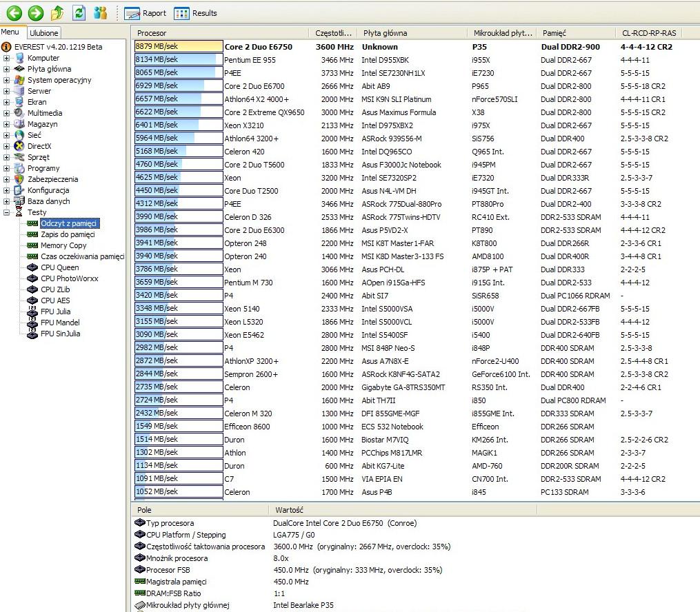The height and width of the screenshot is (612, 700).
Task: Click the green back arrow icon
Action: pyautogui.click(x=14, y=12)
